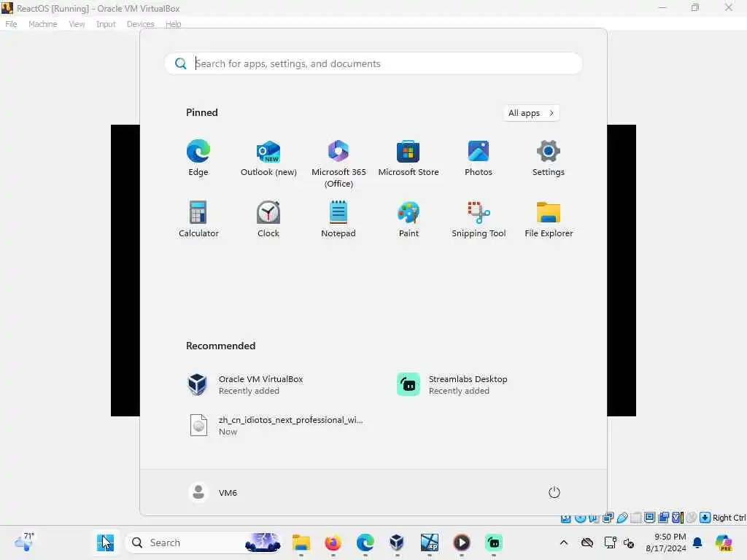Open File Explorer on the taskbar

(x=301, y=542)
